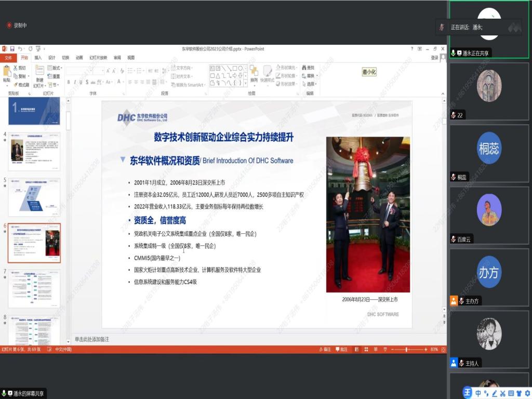This screenshot has height=399, width=532.
Task: Open the font size combo box
Action: pyautogui.click(x=99, y=71)
